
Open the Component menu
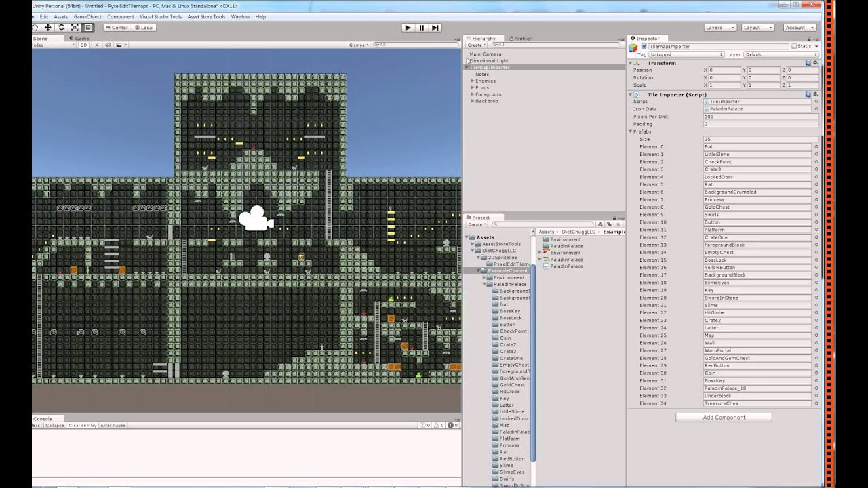click(x=121, y=17)
